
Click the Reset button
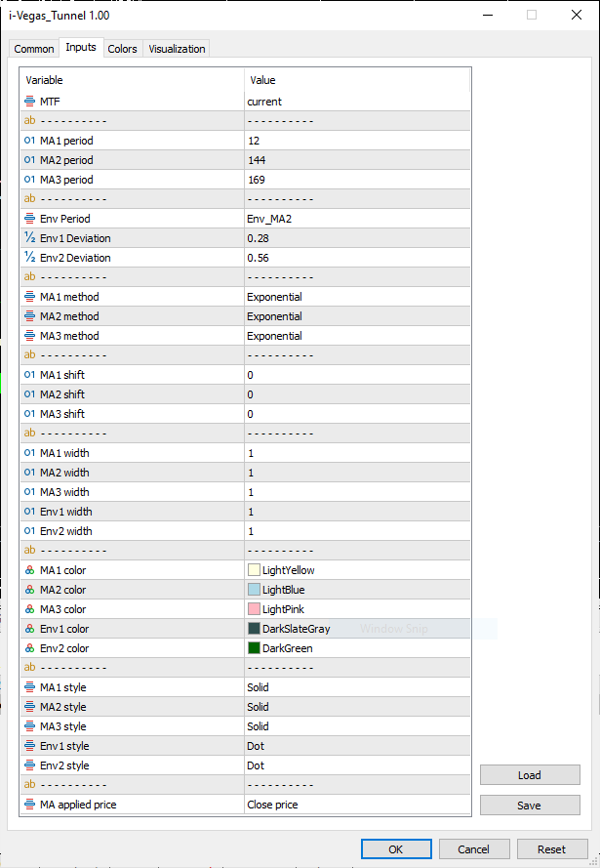click(x=552, y=849)
